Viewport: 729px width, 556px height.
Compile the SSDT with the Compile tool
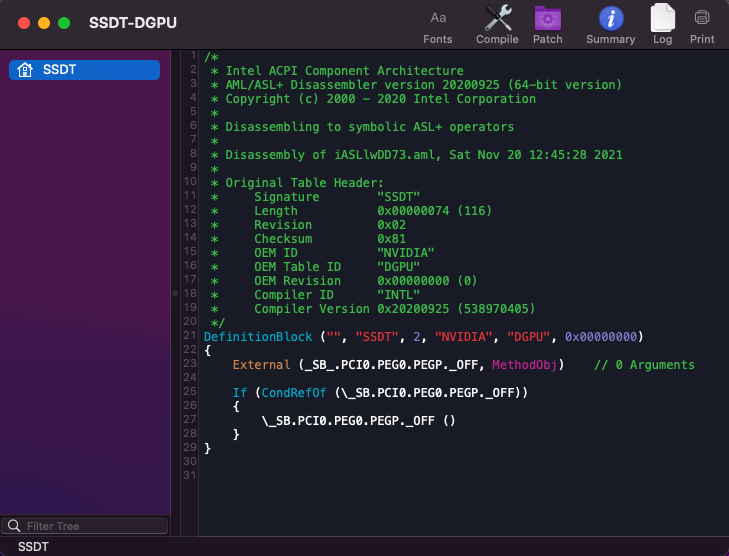click(x=497, y=24)
